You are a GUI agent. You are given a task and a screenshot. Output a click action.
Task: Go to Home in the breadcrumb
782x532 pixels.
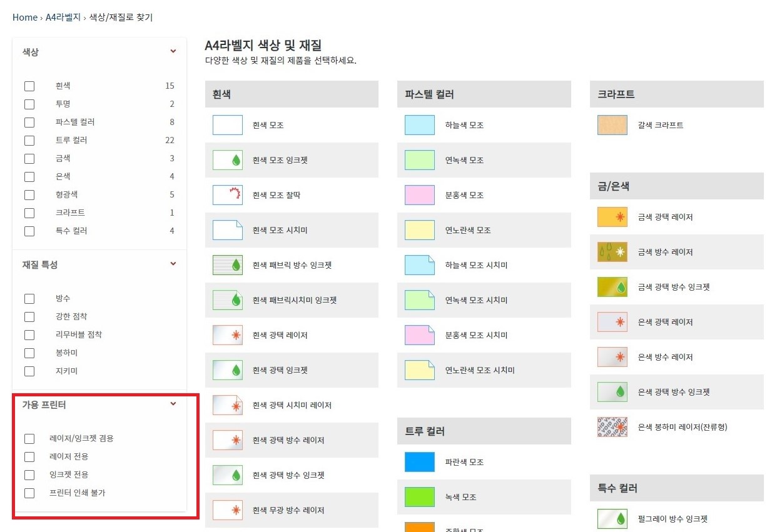pyautogui.click(x=25, y=18)
